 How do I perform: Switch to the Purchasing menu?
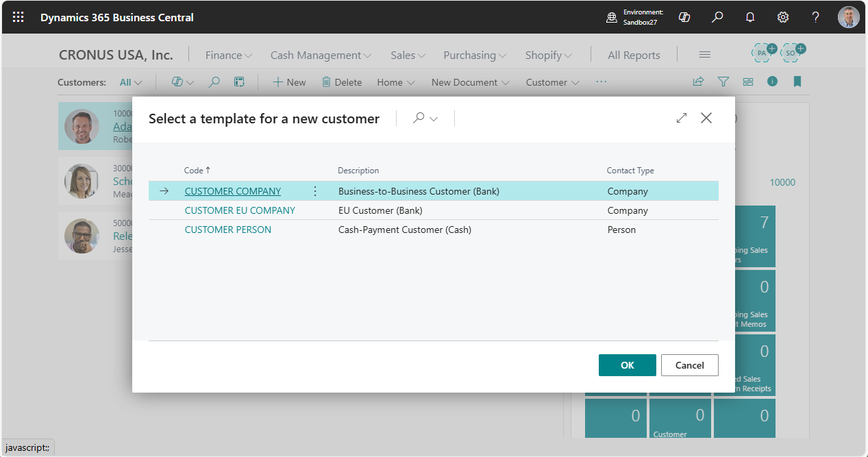(x=474, y=55)
